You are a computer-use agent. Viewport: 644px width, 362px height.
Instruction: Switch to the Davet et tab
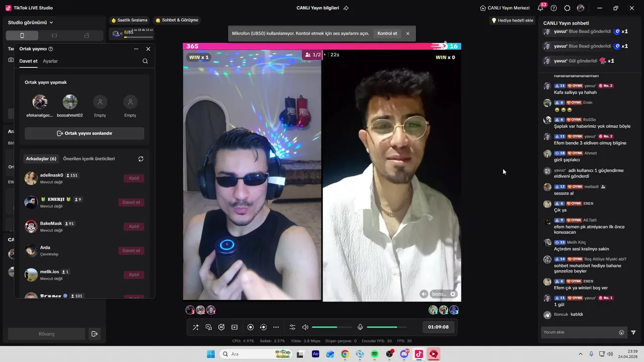28,61
